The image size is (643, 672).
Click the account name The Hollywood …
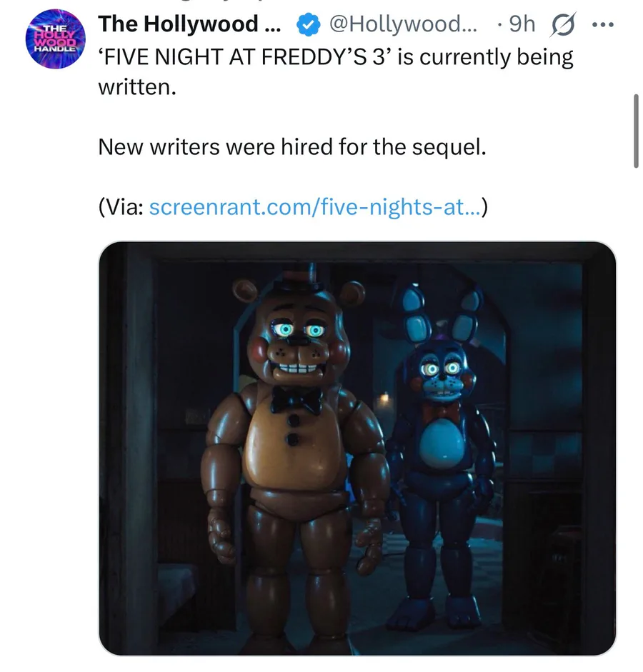pyautogui.click(x=189, y=24)
